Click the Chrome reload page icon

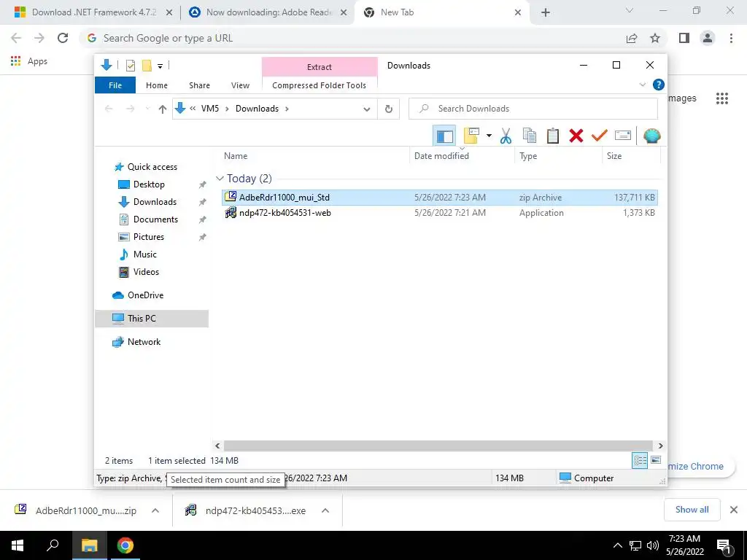click(63, 38)
